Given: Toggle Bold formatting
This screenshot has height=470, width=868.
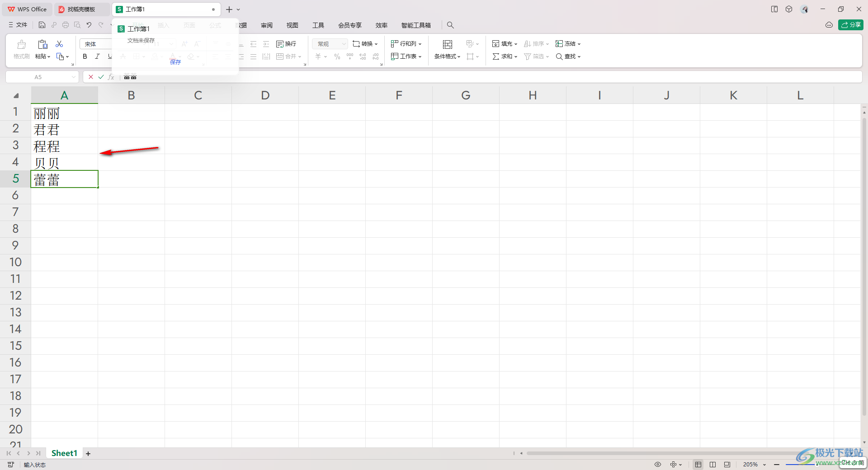Looking at the screenshot, I should point(85,56).
